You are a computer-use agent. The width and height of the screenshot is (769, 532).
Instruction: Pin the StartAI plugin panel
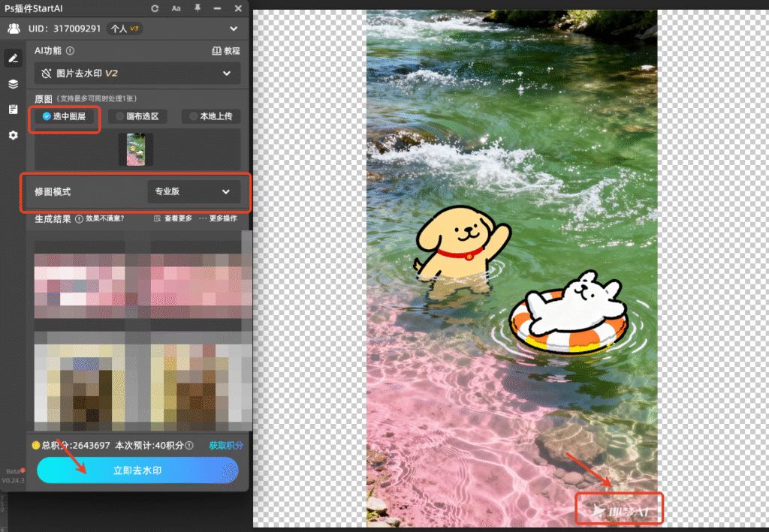coord(198,8)
